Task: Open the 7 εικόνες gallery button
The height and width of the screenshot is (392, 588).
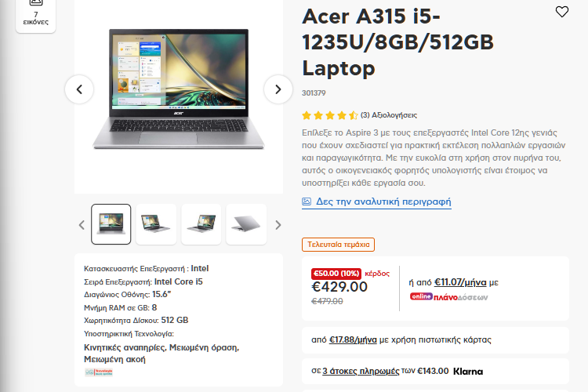Action: coord(35,15)
